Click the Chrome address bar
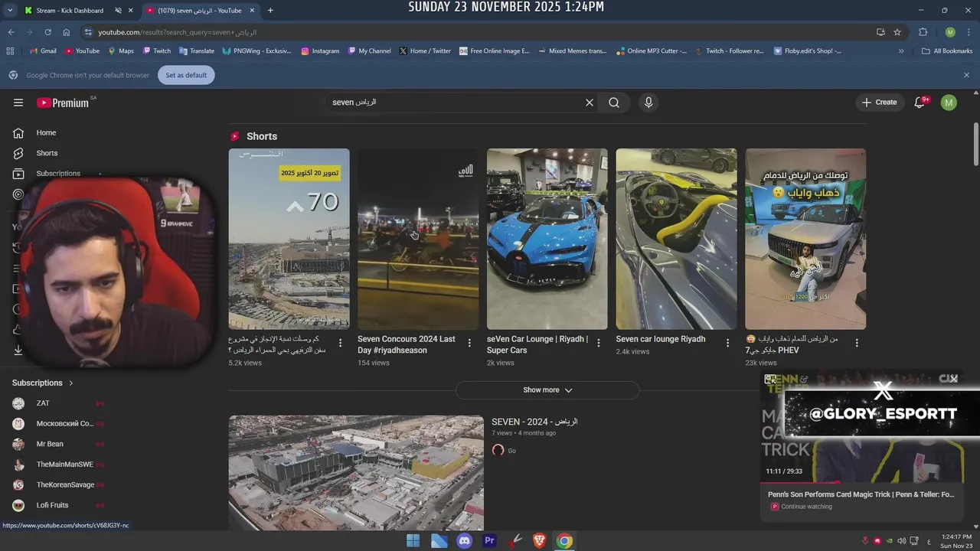Screen dimensions: 980x551 (x=482, y=32)
